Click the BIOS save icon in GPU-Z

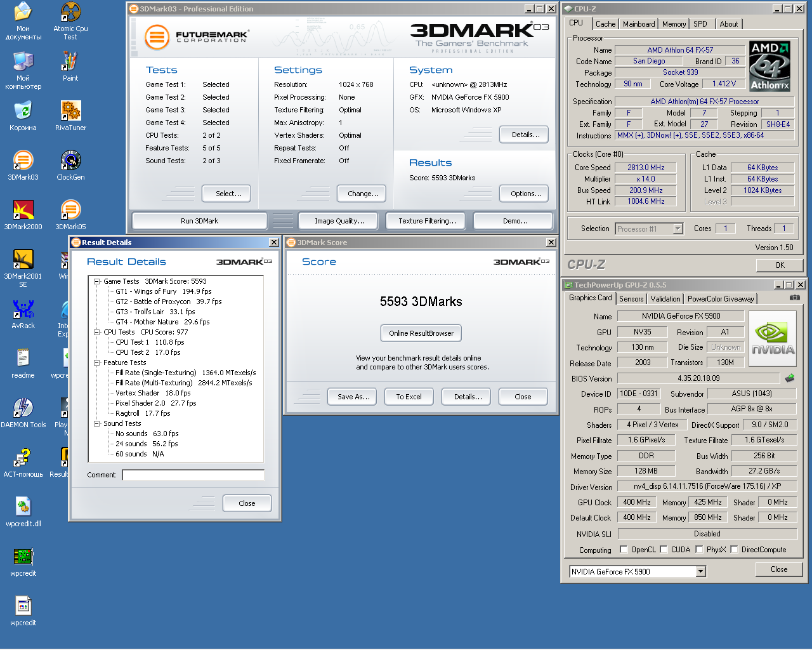click(x=790, y=378)
